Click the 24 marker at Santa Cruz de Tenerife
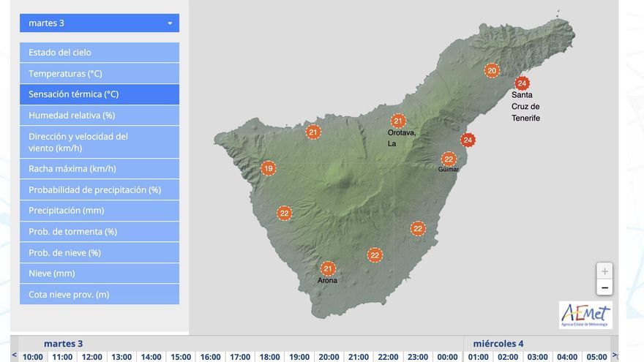 (522, 83)
